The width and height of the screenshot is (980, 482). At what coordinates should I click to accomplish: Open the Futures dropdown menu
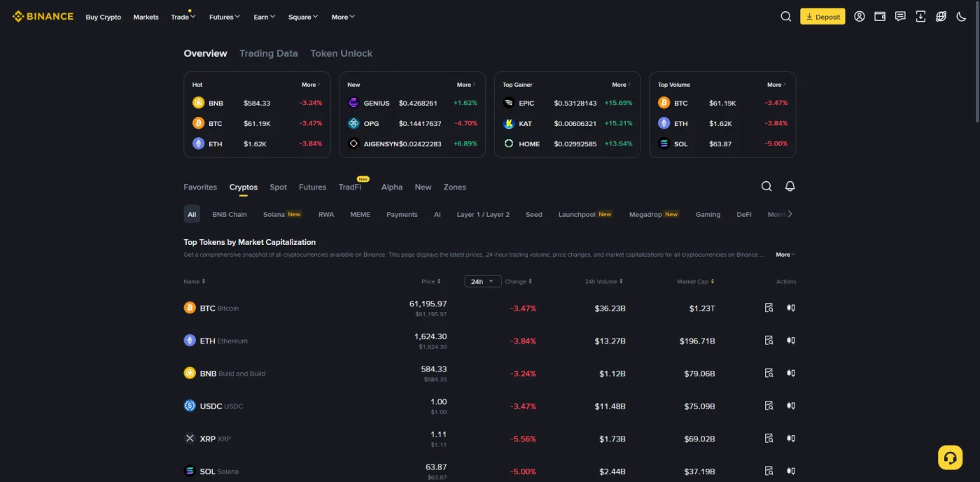tap(225, 17)
